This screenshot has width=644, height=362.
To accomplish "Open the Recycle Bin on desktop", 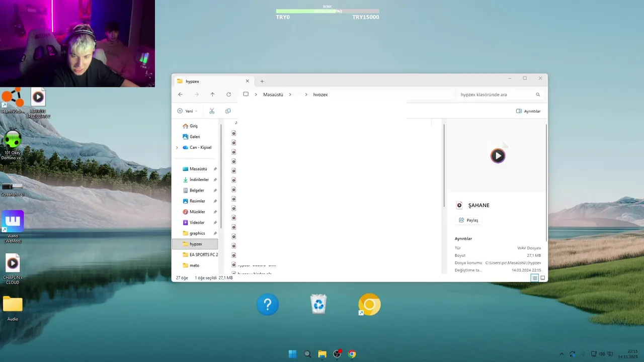I will (318, 304).
